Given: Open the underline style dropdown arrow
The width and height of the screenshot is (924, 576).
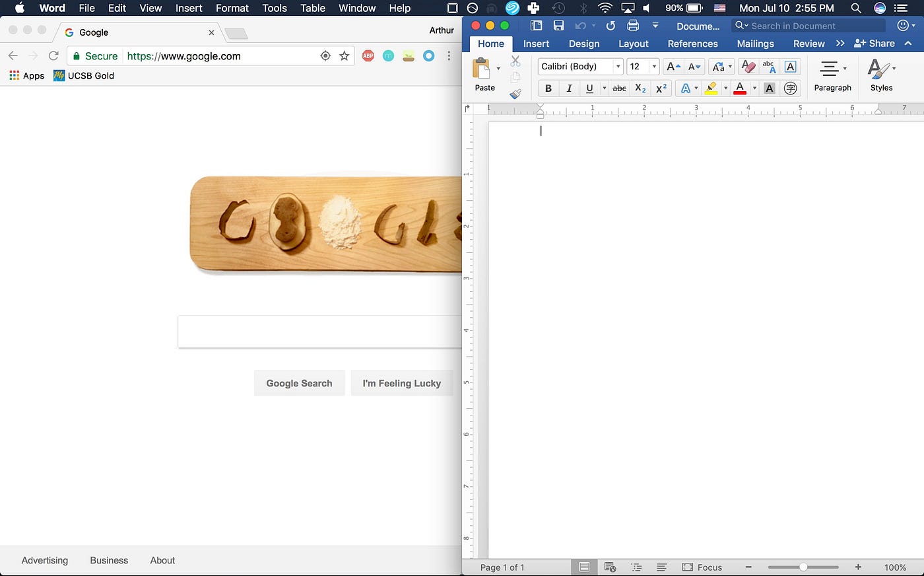Looking at the screenshot, I should pos(604,88).
